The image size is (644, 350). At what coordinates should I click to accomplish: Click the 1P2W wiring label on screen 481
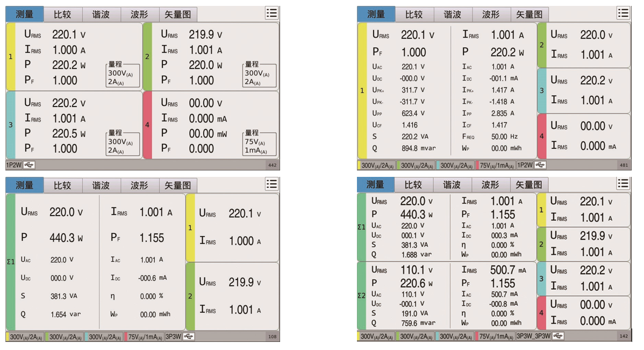coord(525,165)
